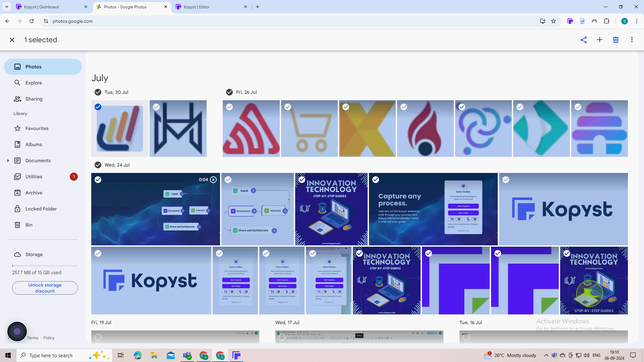Open the tab search dropdown
The width and height of the screenshot is (644, 362).
pos(7,7)
